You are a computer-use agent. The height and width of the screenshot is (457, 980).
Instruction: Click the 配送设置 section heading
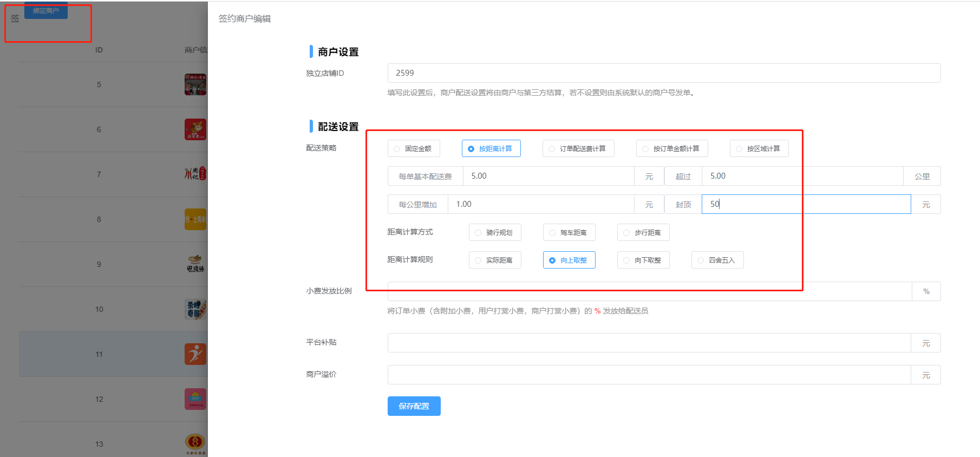click(x=338, y=127)
